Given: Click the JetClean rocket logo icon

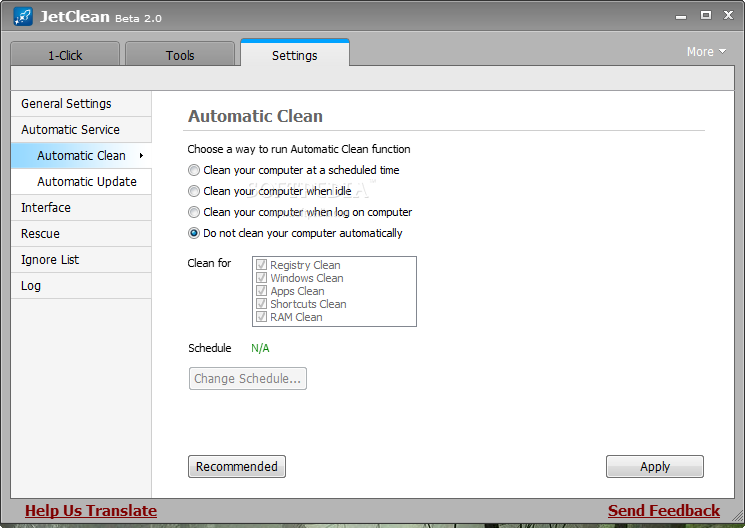Looking at the screenshot, I should click(x=23, y=17).
